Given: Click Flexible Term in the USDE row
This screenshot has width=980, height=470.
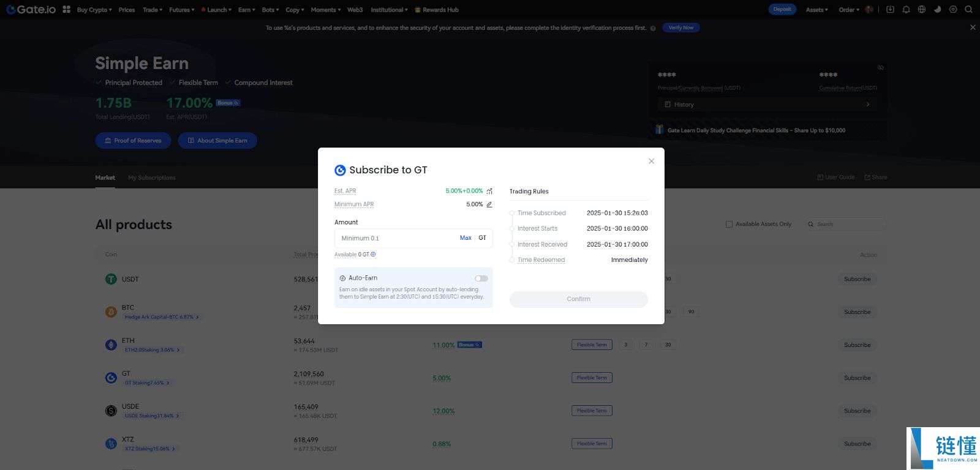Looking at the screenshot, I should pos(592,411).
